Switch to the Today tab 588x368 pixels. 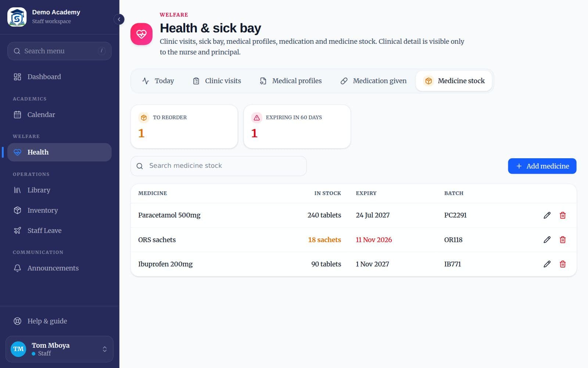pyautogui.click(x=158, y=81)
